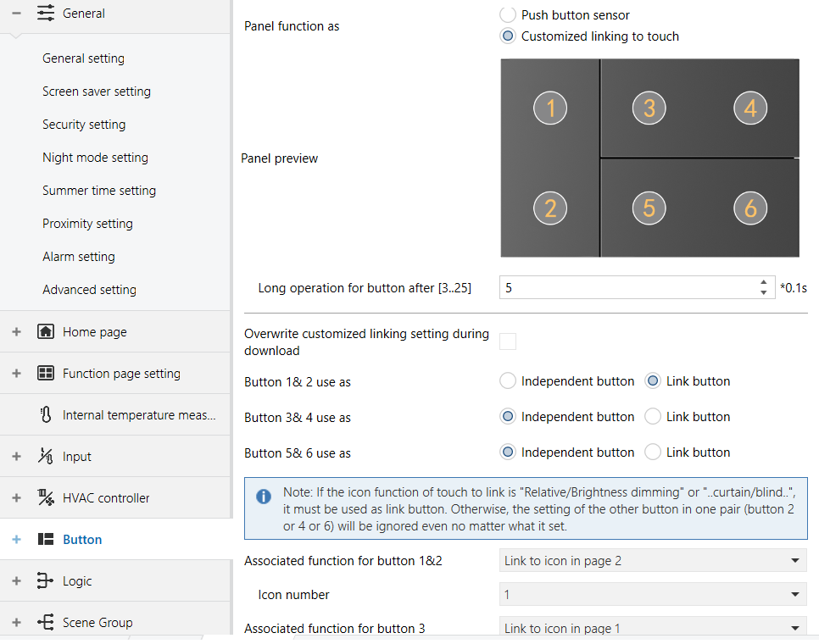Click the Logic gate icon
This screenshot has width=819, height=644.
tap(46, 580)
